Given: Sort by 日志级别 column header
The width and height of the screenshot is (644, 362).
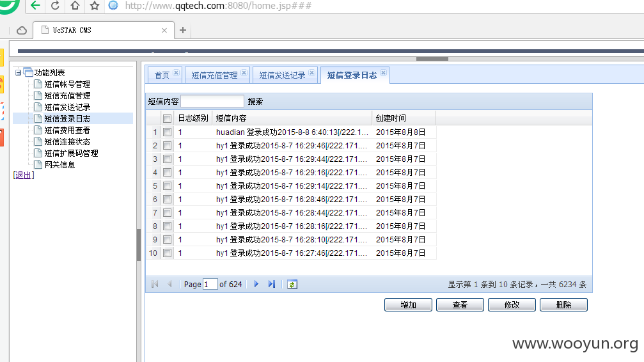Looking at the screenshot, I should click(193, 118).
